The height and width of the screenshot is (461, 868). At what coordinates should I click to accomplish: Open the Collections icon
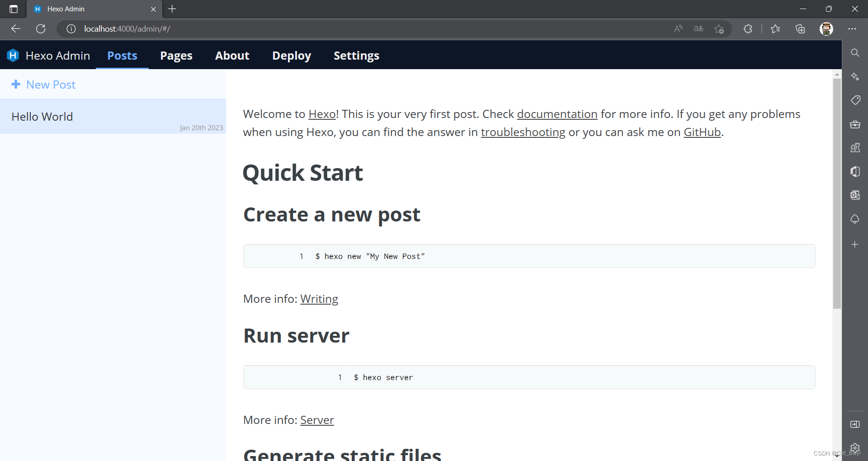click(800, 29)
